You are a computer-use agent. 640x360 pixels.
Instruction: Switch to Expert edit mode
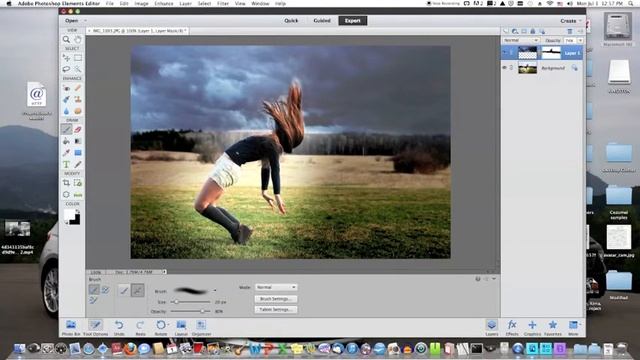click(x=353, y=20)
